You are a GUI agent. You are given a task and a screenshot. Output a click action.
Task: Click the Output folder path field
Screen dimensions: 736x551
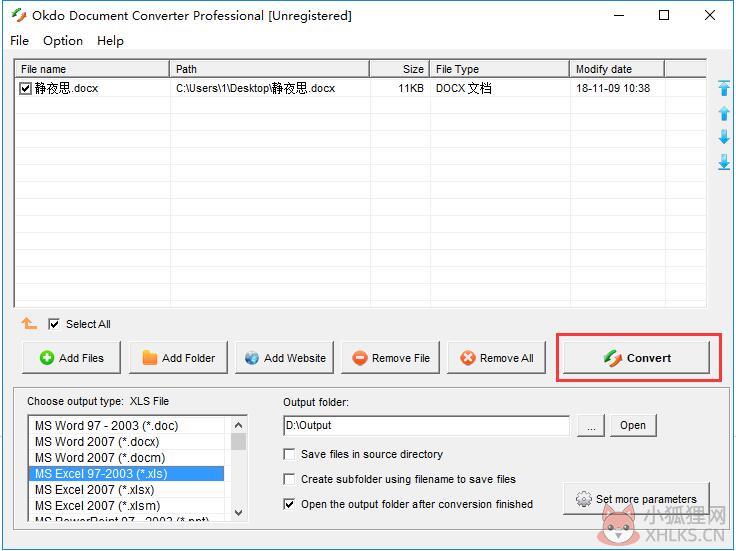point(426,426)
